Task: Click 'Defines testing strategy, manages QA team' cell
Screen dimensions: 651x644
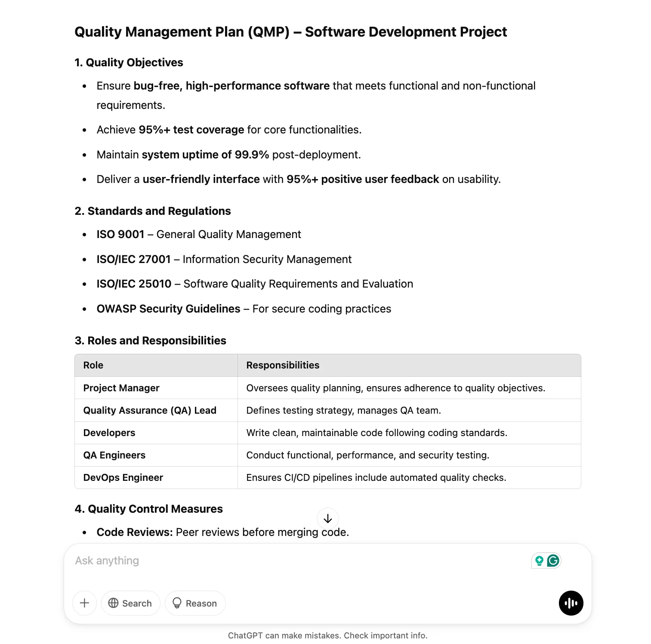Action: tap(409, 410)
